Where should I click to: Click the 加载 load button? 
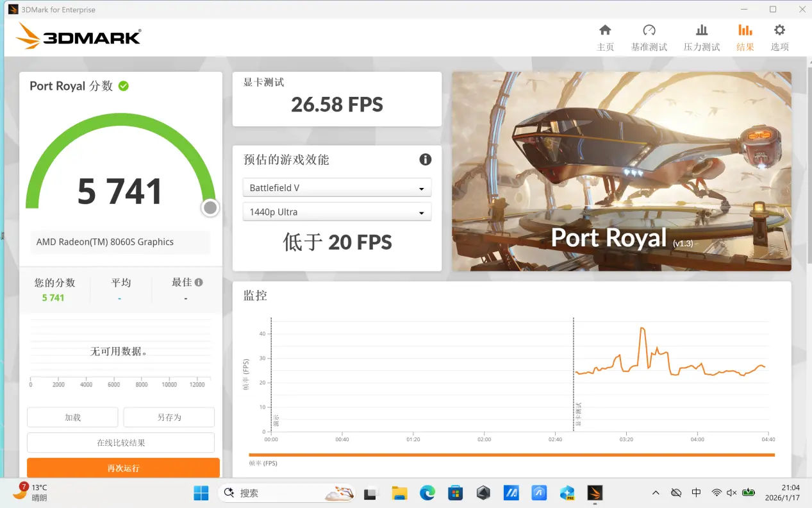(72, 418)
